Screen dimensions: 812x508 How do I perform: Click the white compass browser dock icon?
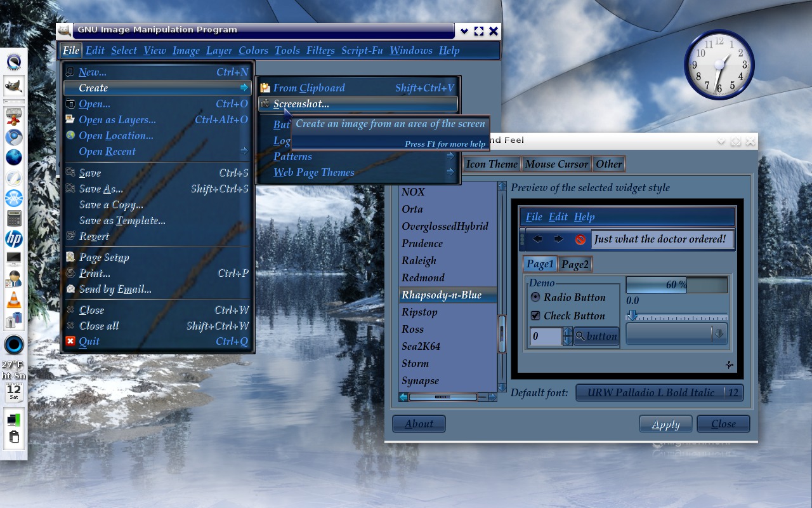pos(14,178)
